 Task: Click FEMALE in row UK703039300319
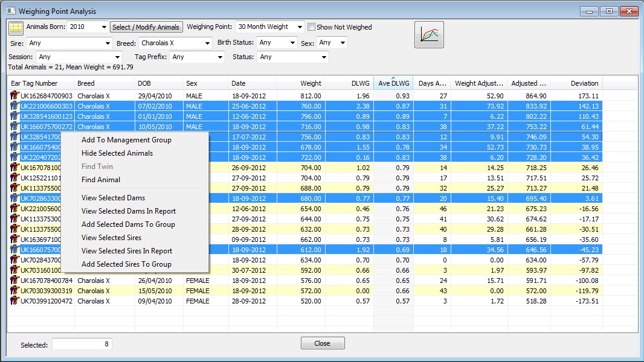pyautogui.click(x=198, y=291)
